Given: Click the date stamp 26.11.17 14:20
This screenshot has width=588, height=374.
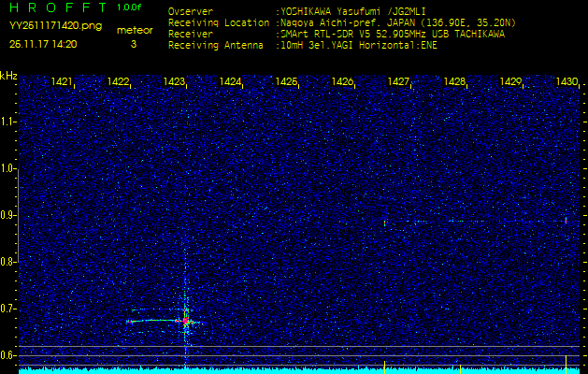Looking at the screenshot, I should (x=43, y=43).
